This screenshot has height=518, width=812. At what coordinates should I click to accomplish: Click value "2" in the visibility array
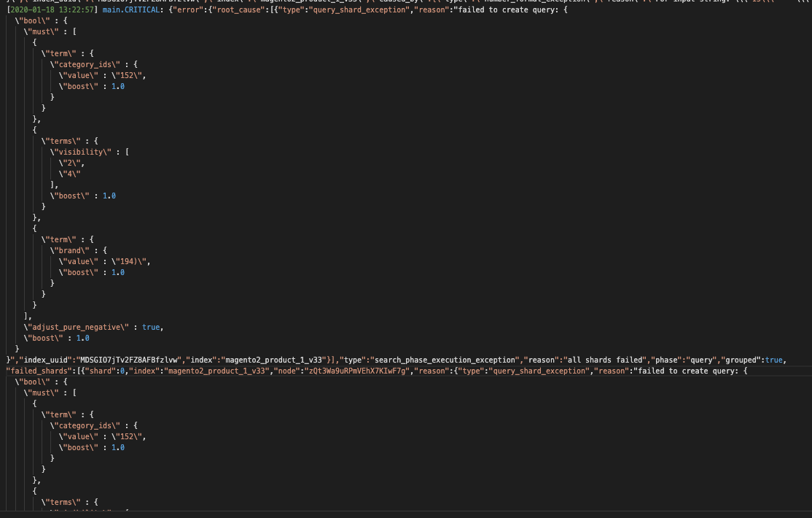click(70, 163)
